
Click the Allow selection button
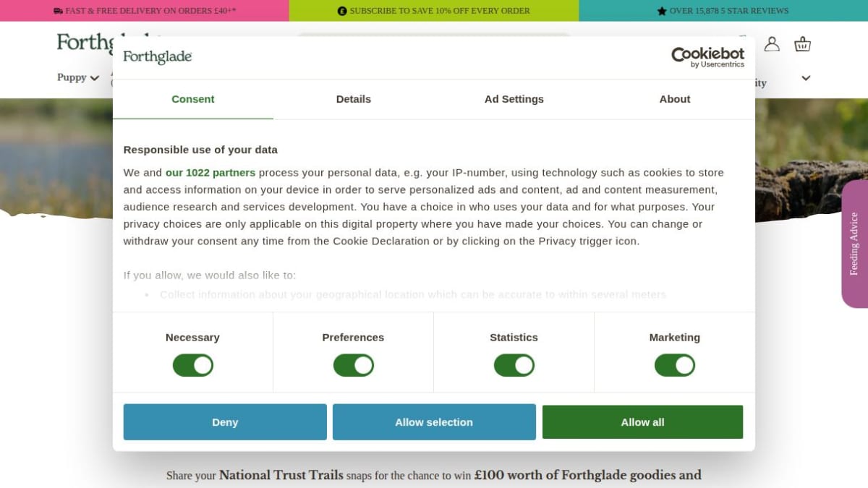(x=434, y=422)
